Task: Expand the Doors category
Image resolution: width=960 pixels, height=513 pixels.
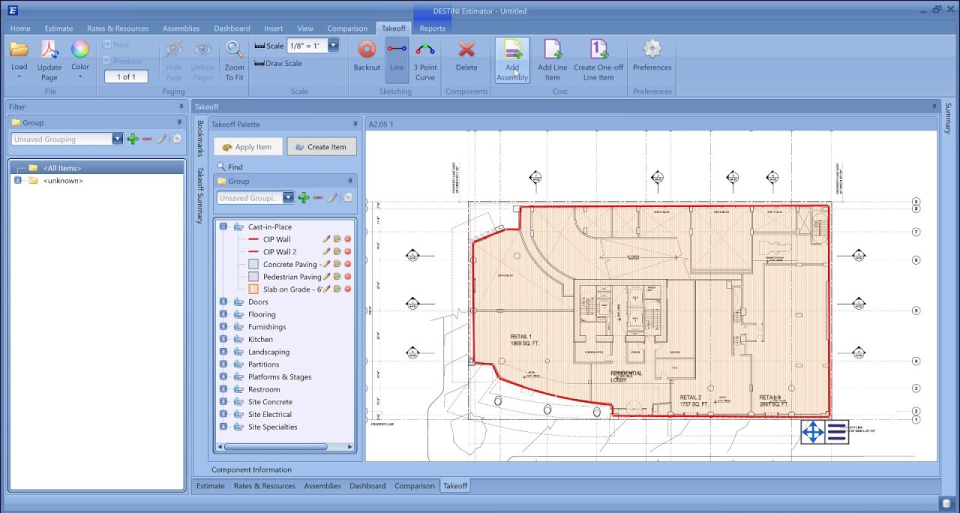Action: [223, 302]
